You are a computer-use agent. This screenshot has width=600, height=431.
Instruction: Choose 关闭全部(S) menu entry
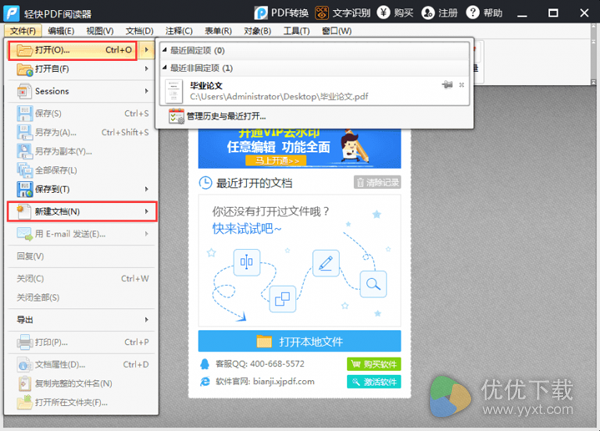click(82, 297)
